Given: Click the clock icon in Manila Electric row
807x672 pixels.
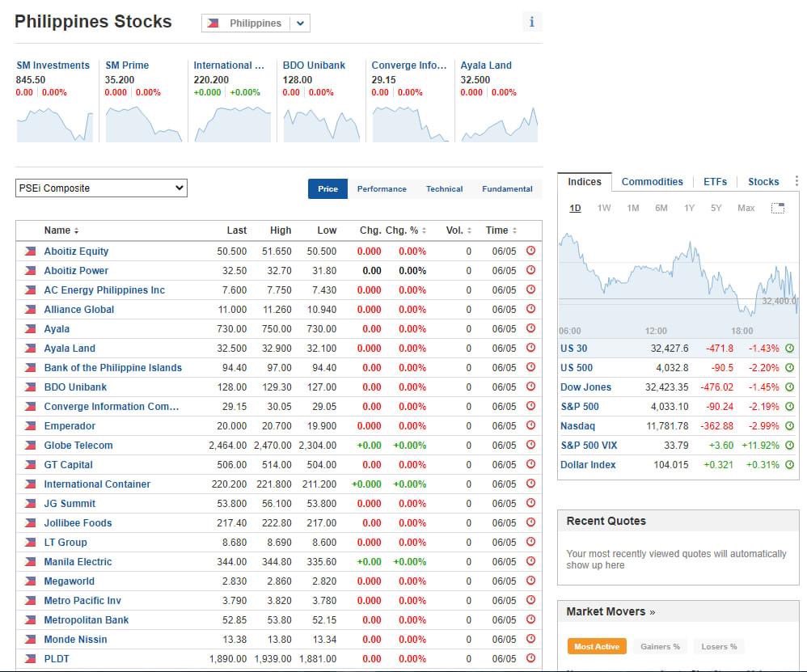Looking at the screenshot, I should pyautogui.click(x=530, y=561).
